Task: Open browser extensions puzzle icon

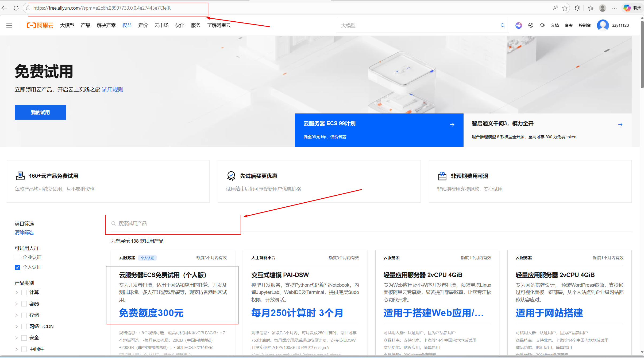Action: tap(577, 8)
